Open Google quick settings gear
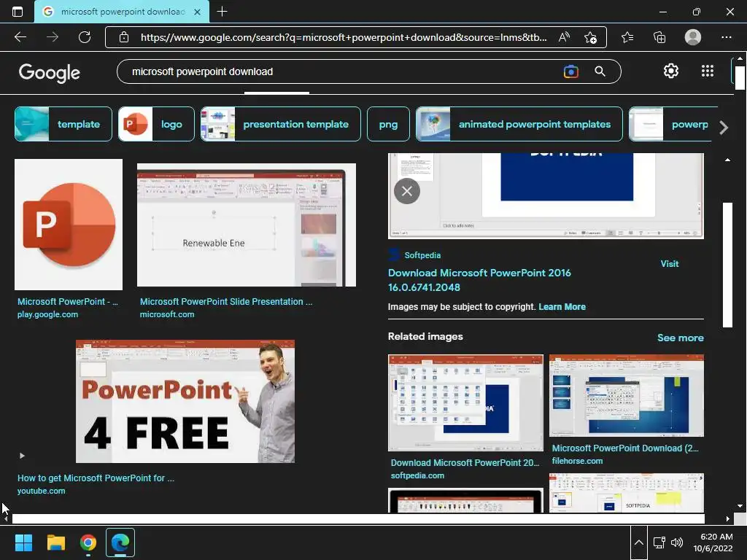The height and width of the screenshot is (560, 747). pyautogui.click(x=671, y=71)
